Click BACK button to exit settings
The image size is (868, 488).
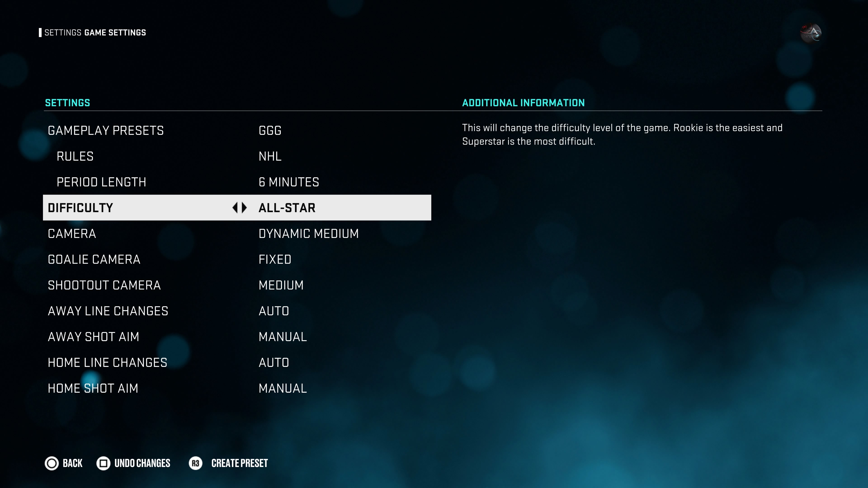pyautogui.click(x=64, y=463)
